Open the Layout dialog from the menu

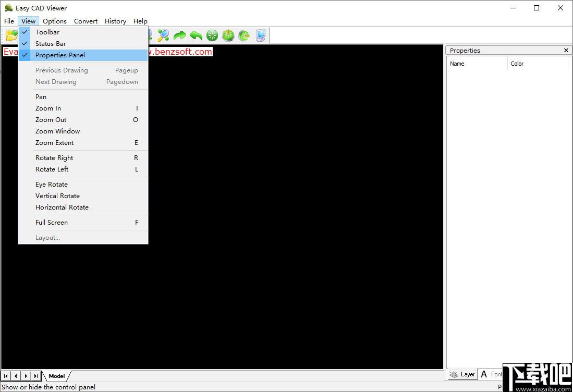coord(47,237)
